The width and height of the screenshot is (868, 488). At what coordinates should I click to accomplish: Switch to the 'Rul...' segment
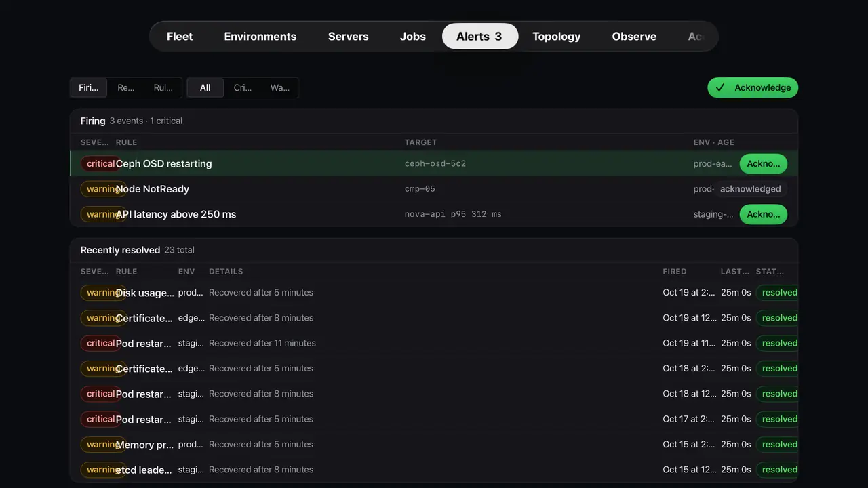163,87
